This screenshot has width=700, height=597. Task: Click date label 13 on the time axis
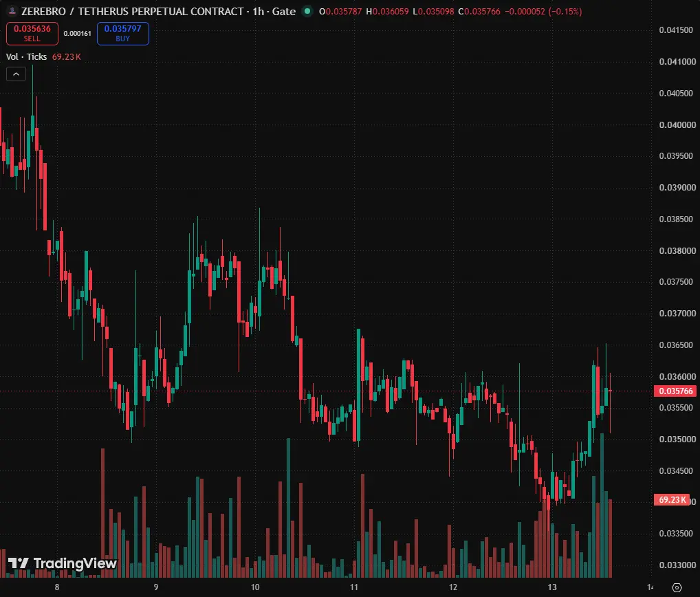pos(552,587)
